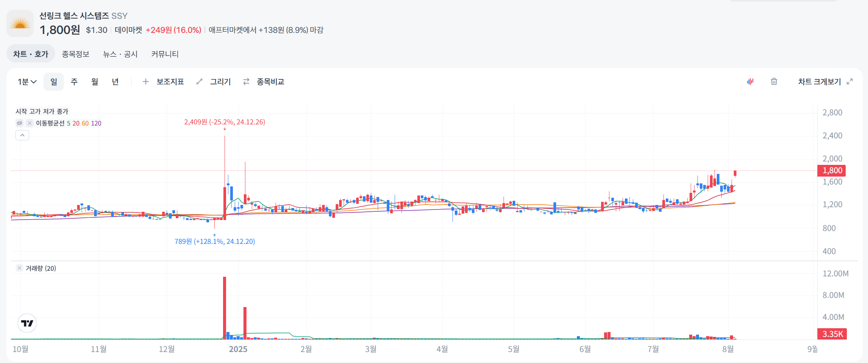Switch to the 종목정보 tab
This screenshot has height=363, width=868.
76,54
